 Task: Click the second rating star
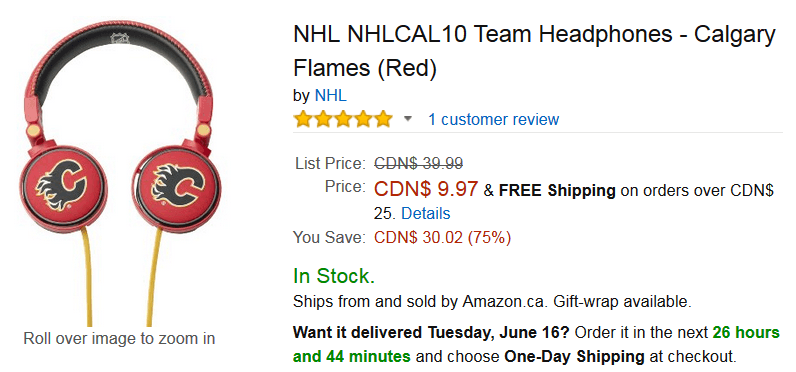[323, 119]
